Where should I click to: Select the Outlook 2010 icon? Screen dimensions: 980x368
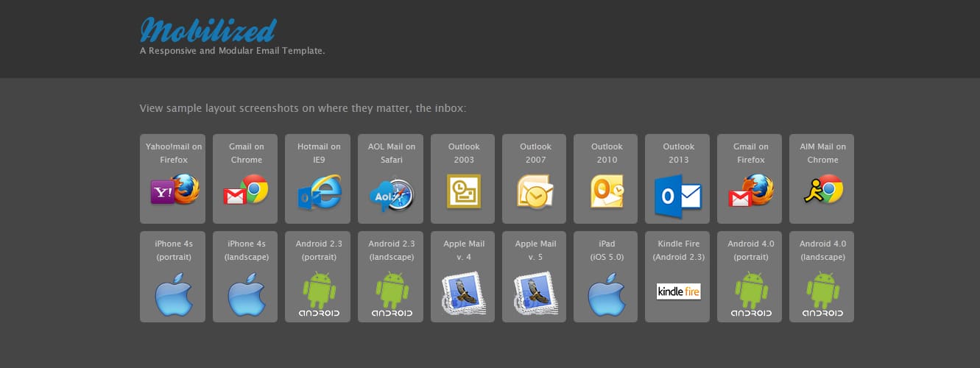click(607, 191)
